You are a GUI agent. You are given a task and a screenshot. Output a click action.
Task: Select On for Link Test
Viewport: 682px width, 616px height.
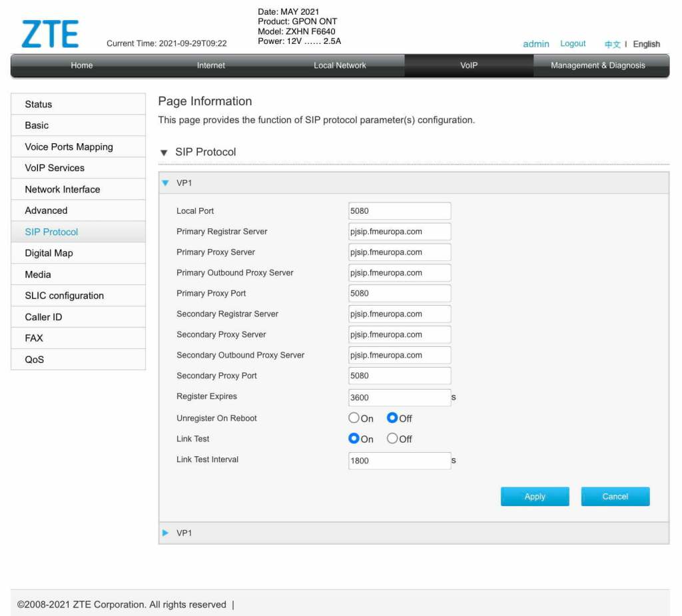pyautogui.click(x=354, y=438)
